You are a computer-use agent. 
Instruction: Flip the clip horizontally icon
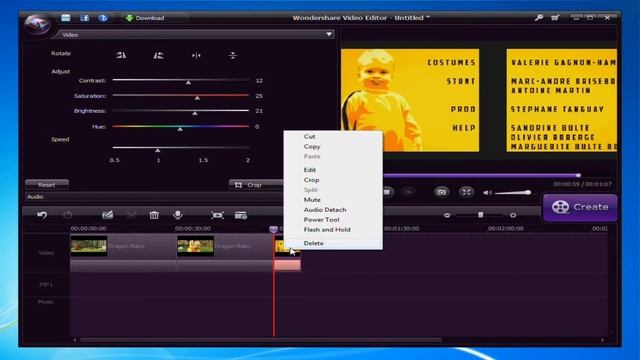(x=196, y=55)
